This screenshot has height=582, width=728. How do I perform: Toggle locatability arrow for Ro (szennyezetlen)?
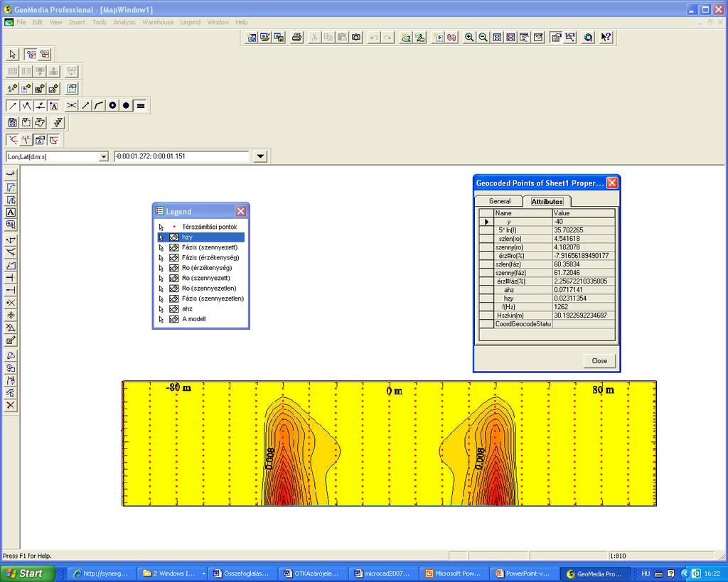pyautogui.click(x=161, y=289)
